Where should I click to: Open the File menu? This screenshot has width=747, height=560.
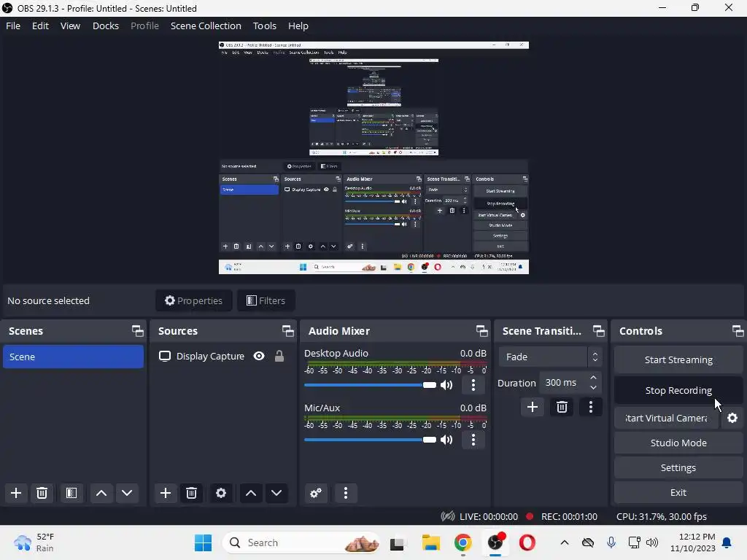[13, 26]
